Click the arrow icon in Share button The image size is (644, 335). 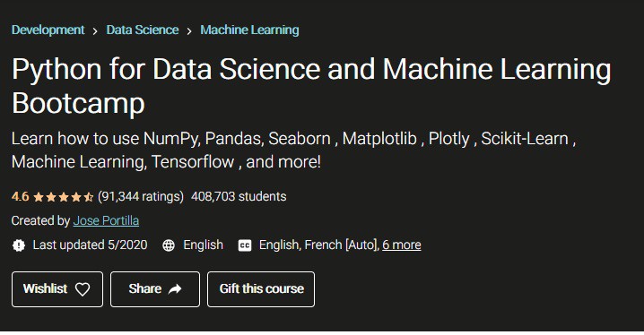pos(175,289)
